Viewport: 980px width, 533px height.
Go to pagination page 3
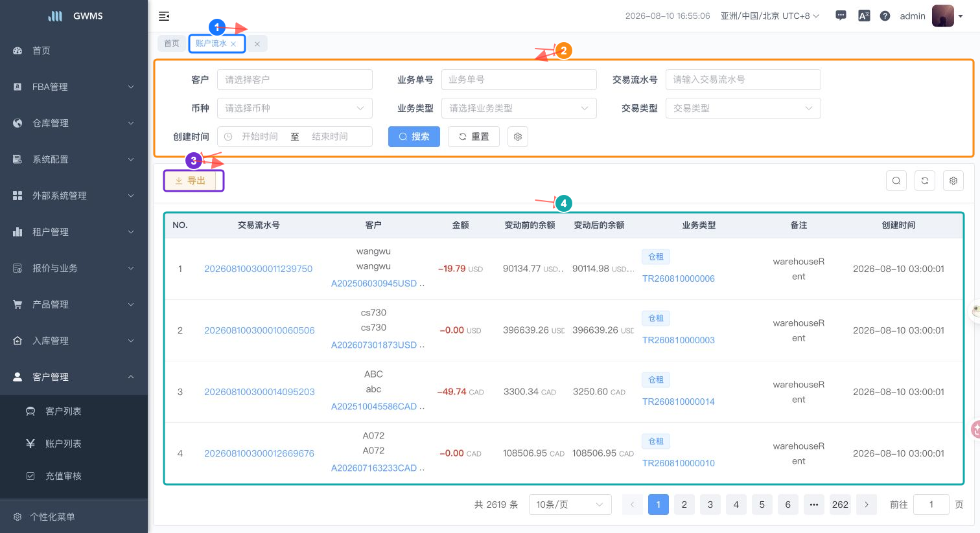point(710,505)
